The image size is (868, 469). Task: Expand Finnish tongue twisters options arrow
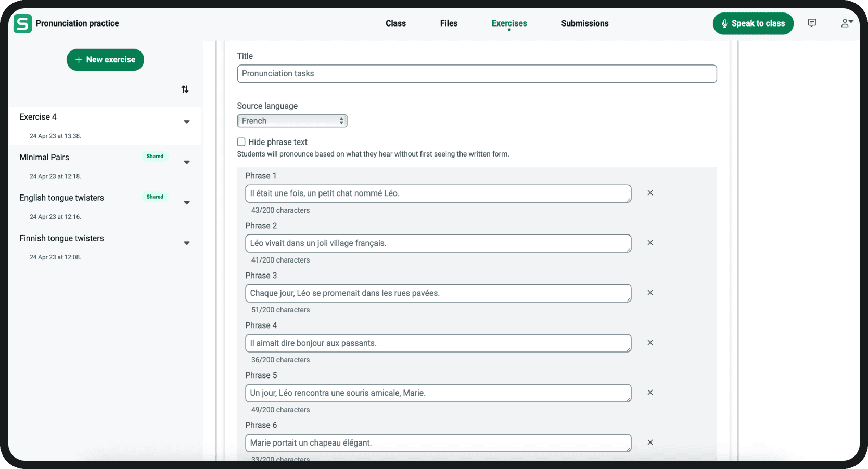coord(187,243)
